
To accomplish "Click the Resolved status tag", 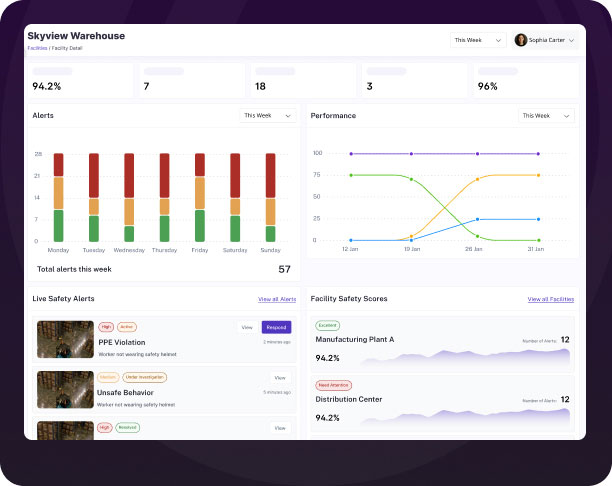I will [128, 427].
